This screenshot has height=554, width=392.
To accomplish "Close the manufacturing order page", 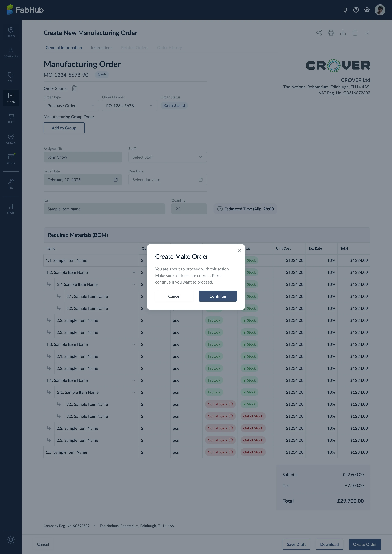I will [367, 33].
